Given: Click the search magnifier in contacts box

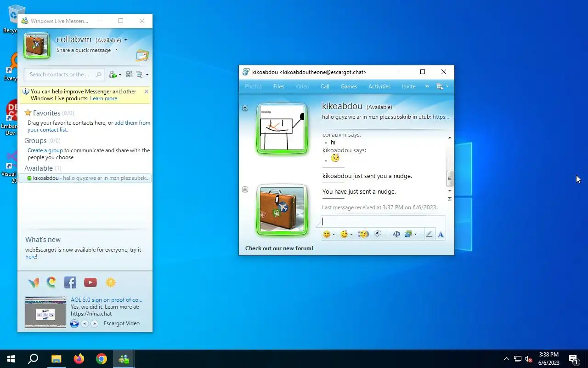Looking at the screenshot, I should [98, 75].
